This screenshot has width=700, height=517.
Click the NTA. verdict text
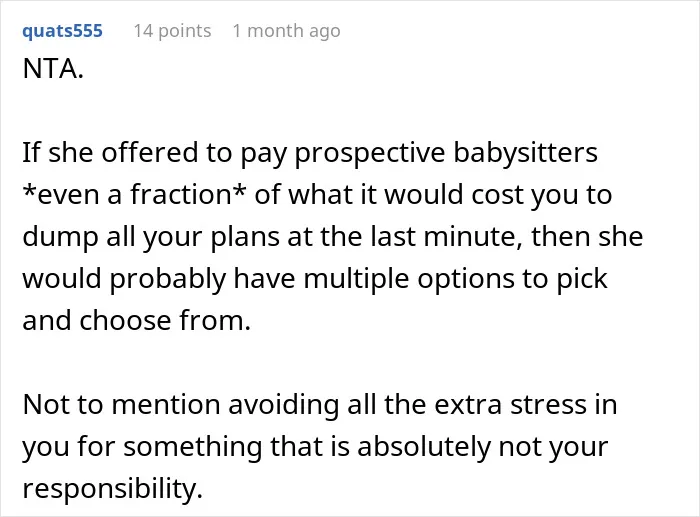pos(53,69)
